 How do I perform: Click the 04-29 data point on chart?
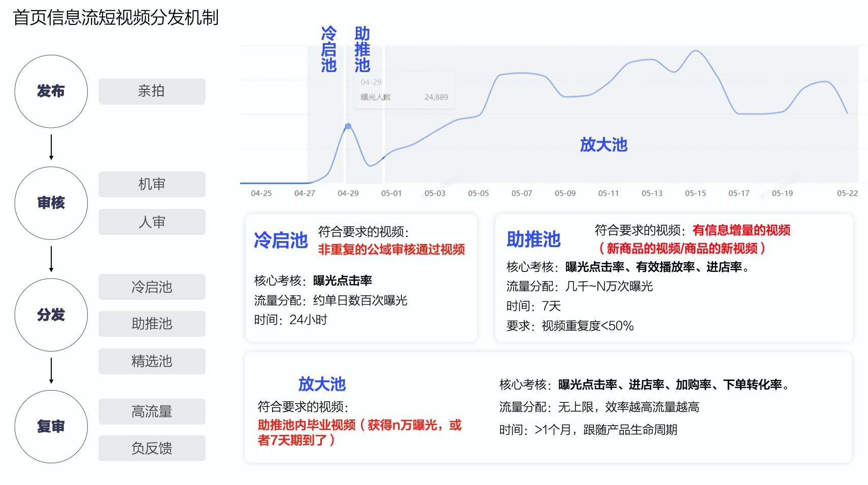348,126
